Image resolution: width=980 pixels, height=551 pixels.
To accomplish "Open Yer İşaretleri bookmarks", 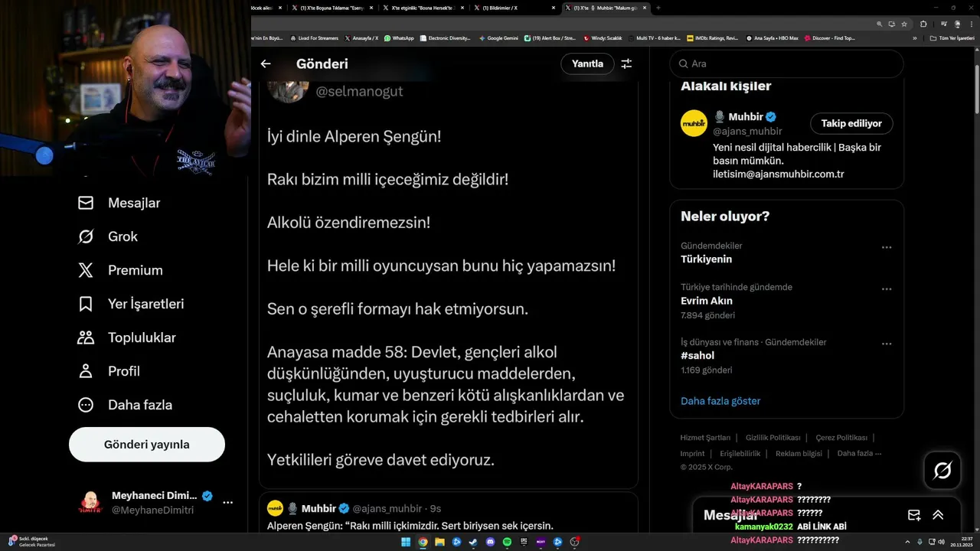I will pyautogui.click(x=131, y=304).
